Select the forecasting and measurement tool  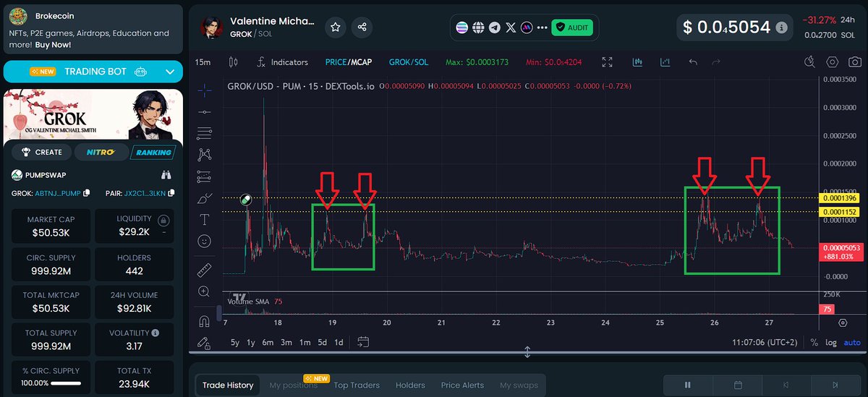[205, 176]
